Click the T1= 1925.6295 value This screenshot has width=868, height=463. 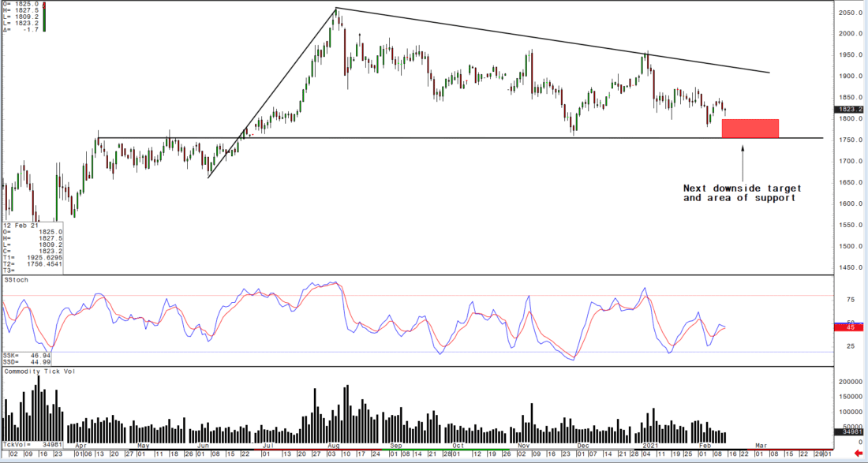(32, 258)
